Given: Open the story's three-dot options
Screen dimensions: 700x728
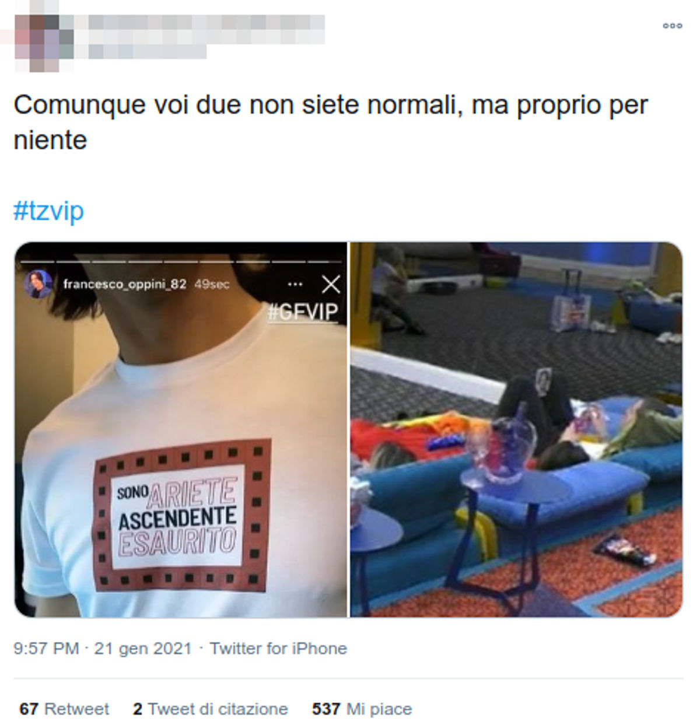Looking at the screenshot, I should pyautogui.click(x=295, y=284).
